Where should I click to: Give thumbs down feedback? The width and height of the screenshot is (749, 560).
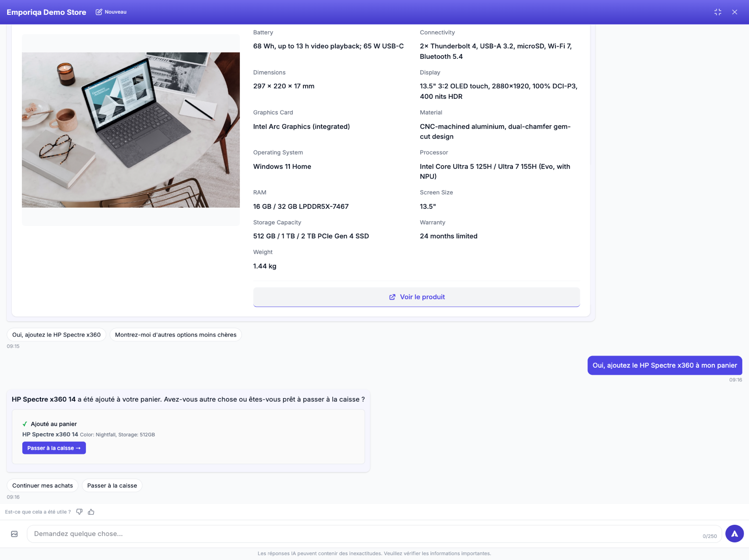[79, 512]
